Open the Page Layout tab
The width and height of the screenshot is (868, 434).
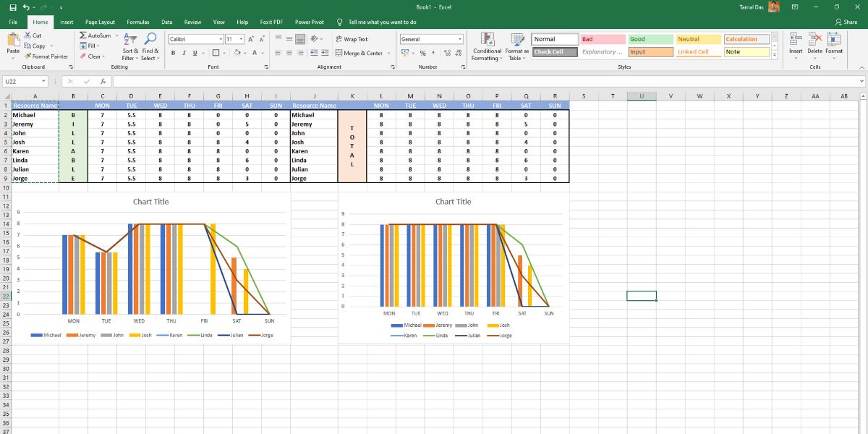coord(102,22)
